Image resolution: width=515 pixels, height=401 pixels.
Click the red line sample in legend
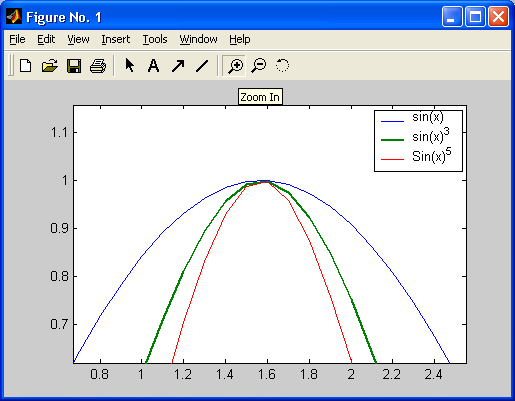392,159
